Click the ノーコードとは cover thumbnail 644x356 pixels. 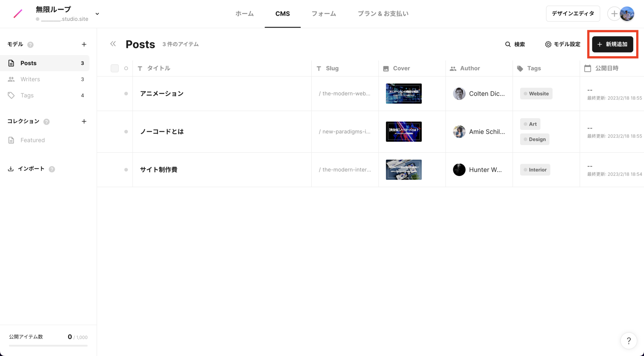[403, 132]
